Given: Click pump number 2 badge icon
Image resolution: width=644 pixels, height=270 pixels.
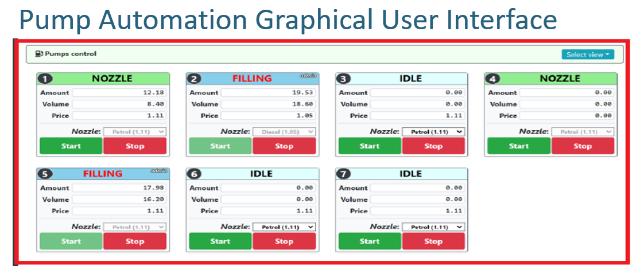Looking at the screenshot, I should 194,79.
